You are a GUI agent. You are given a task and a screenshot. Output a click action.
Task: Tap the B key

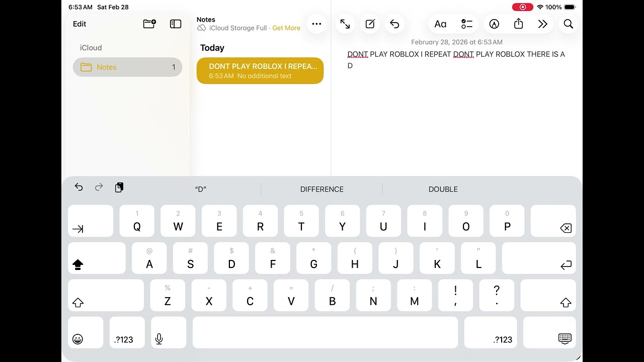[x=332, y=295]
